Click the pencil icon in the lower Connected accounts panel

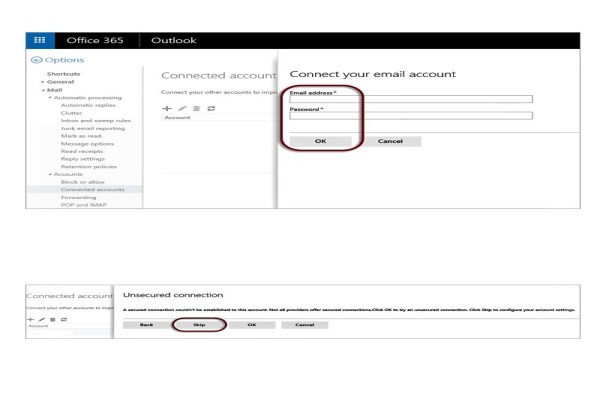point(42,319)
